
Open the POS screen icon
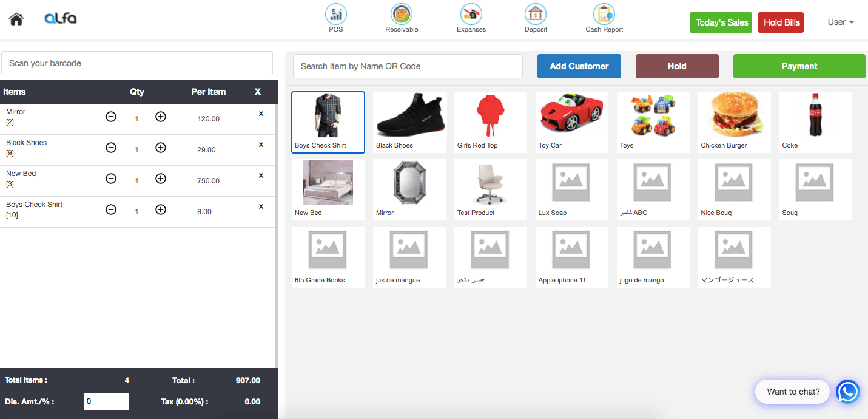[335, 13]
